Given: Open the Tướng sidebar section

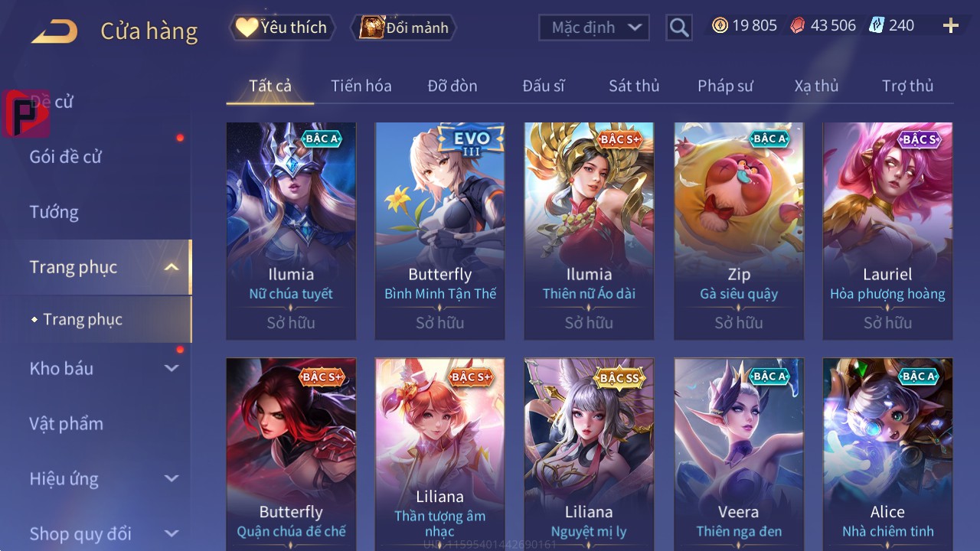Looking at the screenshot, I should pos(54,212).
